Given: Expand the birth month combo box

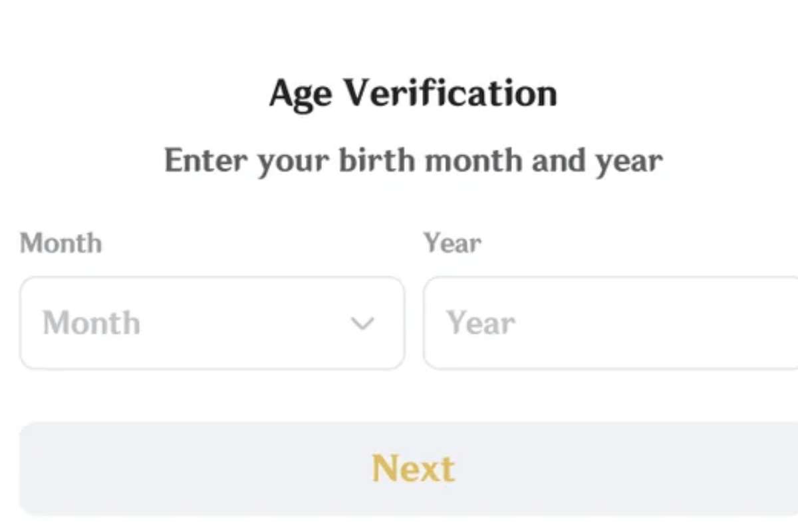Looking at the screenshot, I should click(211, 323).
